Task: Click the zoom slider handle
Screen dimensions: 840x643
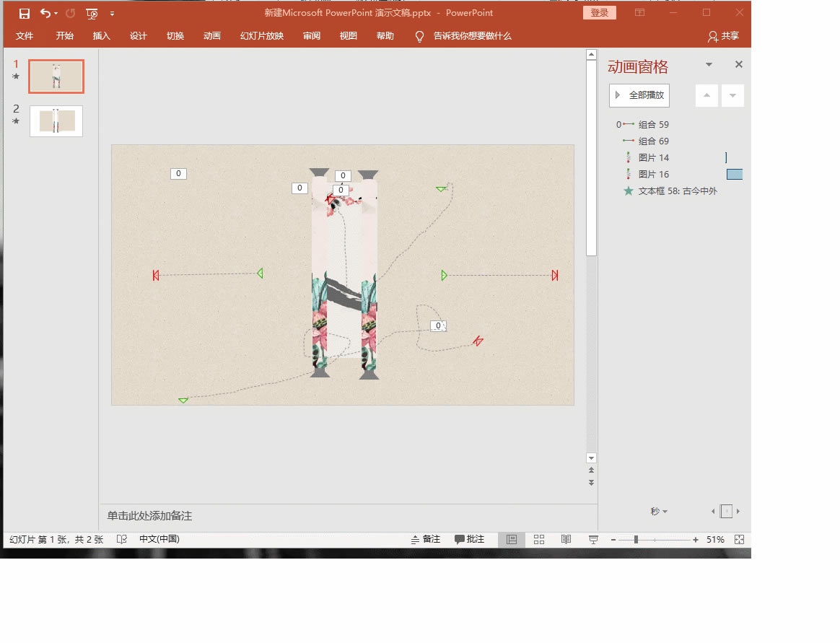Action: pos(636,540)
